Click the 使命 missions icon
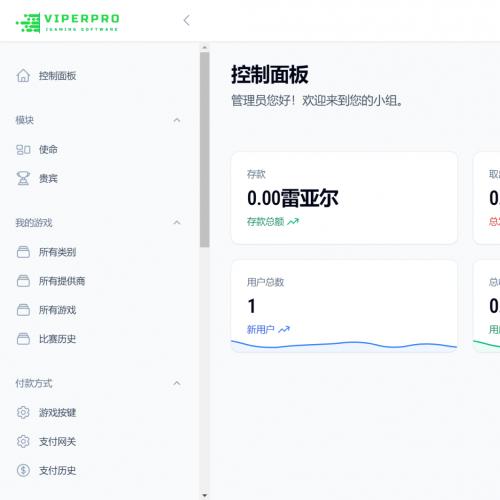Viewport: 500px width, 500px height. click(23, 150)
